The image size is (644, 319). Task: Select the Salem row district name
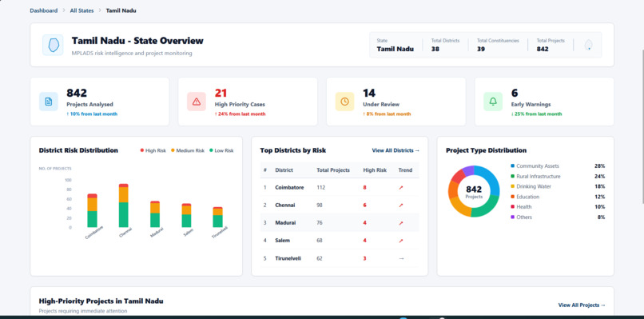coord(283,241)
